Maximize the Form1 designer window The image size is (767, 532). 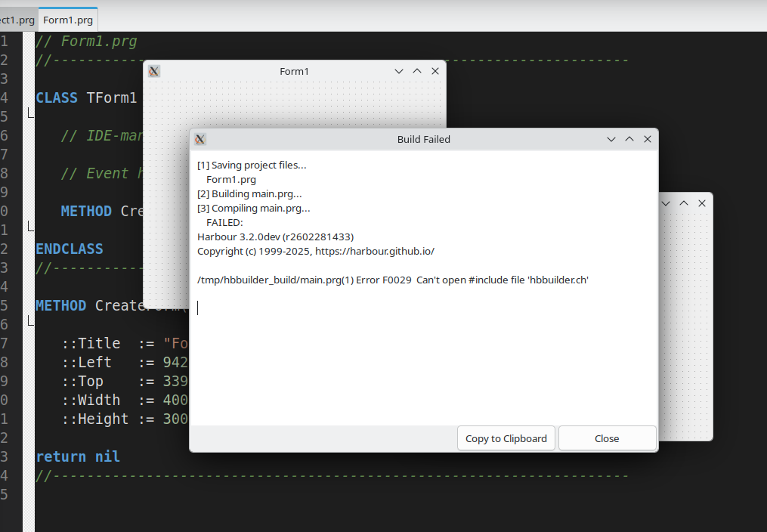(417, 71)
